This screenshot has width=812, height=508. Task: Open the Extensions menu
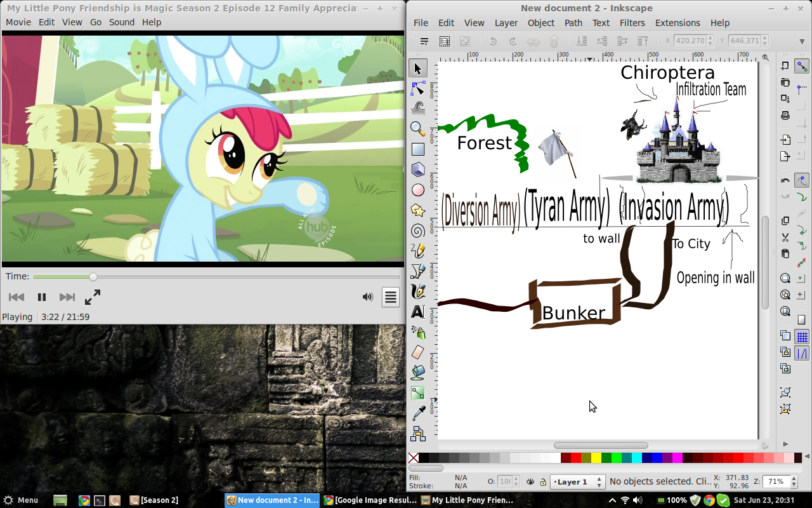pyautogui.click(x=678, y=23)
